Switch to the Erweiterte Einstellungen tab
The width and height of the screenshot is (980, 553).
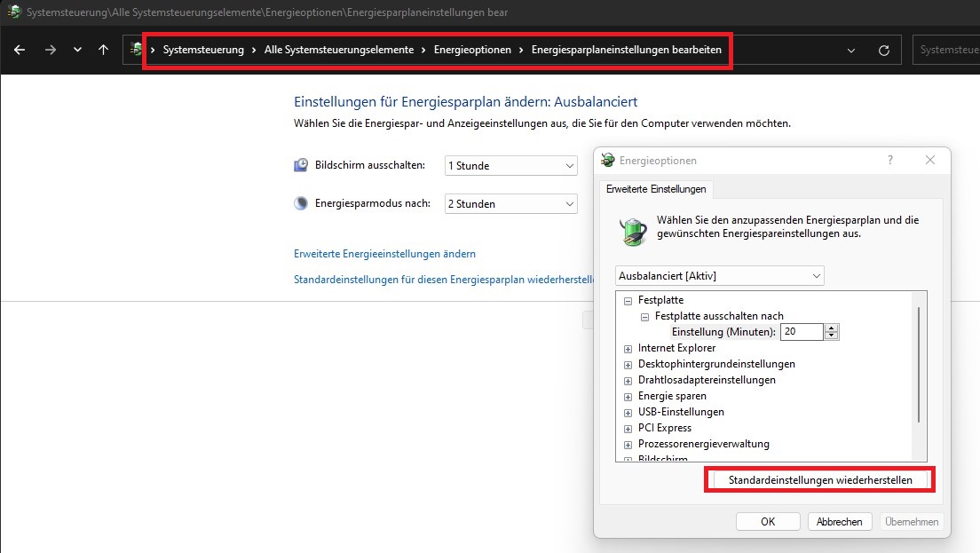[657, 189]
